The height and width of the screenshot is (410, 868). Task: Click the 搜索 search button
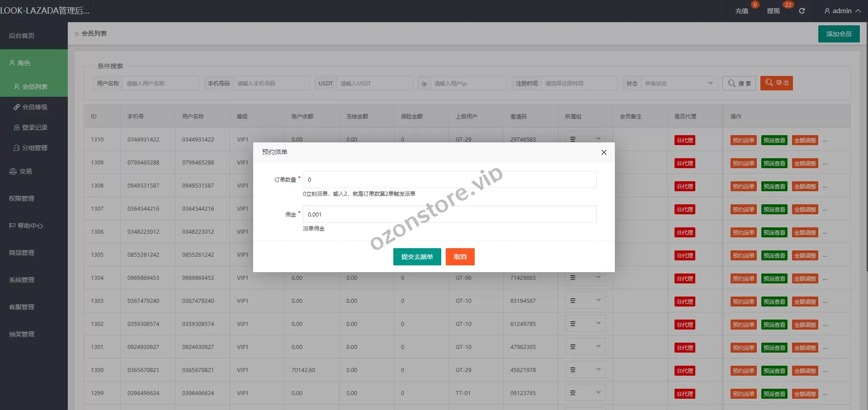point(739,83)
